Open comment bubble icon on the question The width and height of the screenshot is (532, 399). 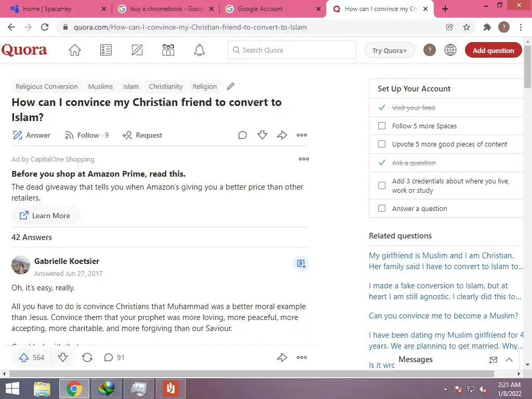[x=242, y=135]
